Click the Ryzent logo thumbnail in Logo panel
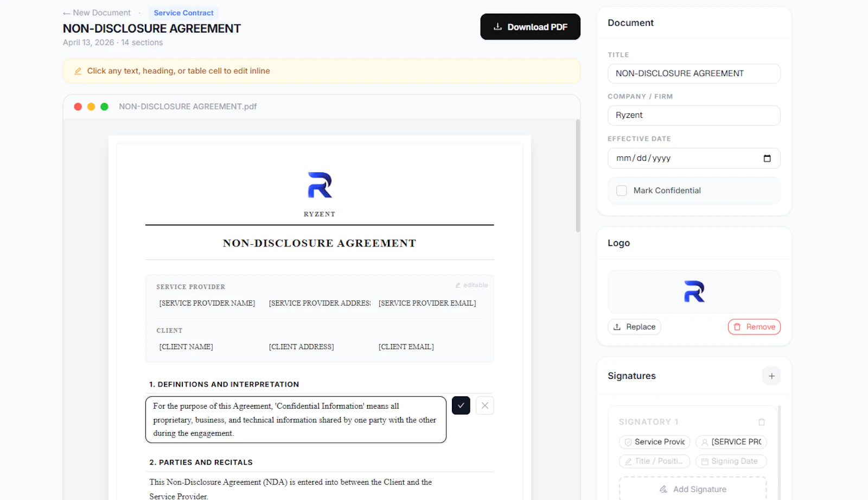The width and height of the screenshot is (868, 500). coord(694,292)
